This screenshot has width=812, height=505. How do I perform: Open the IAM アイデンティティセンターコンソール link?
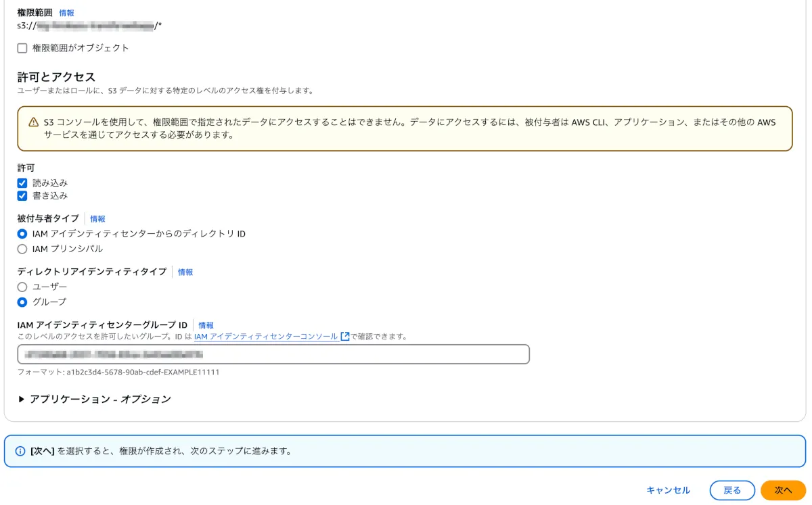[x=266, y=336]
